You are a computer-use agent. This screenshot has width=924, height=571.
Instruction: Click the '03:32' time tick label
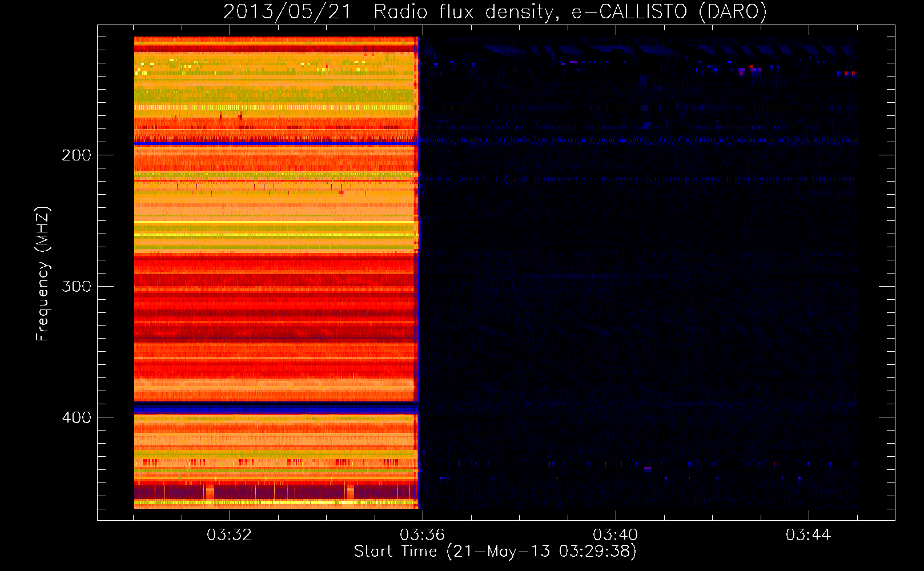(x=229, y=535)
